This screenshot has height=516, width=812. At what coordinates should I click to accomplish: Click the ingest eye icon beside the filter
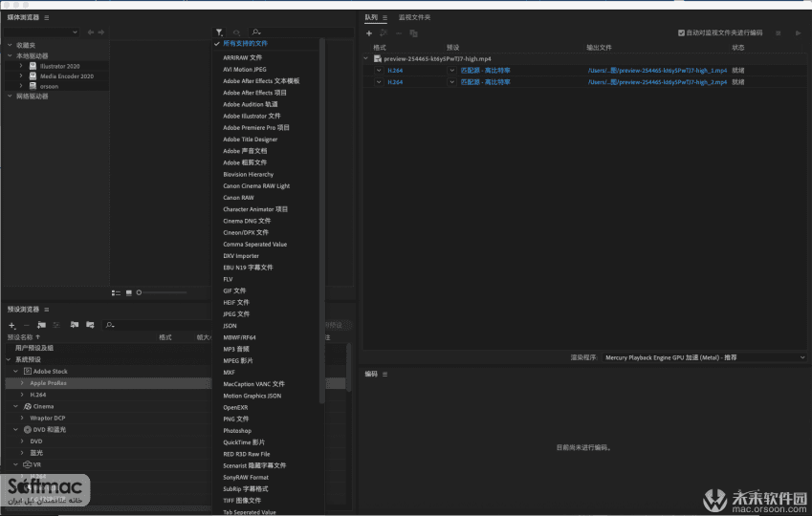click(x=236, y=32)
